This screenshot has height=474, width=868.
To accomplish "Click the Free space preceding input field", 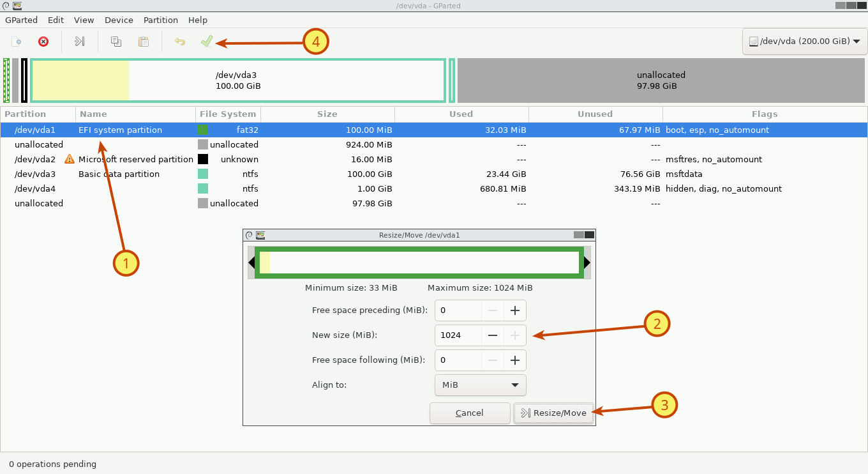I will (458, 310).
